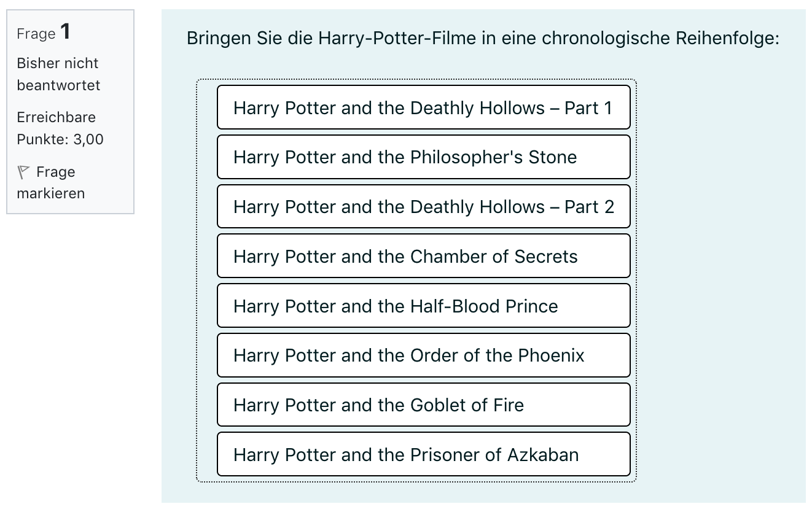Click the word 'Reihenfolge:' in the question
The width and height of the screenshot is (812, 512).
pyautogui.click(x=727, y=39)
